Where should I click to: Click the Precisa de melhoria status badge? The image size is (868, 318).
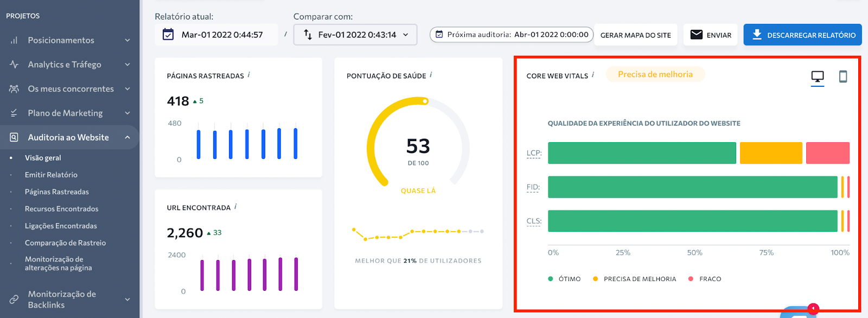pos(655,74)
